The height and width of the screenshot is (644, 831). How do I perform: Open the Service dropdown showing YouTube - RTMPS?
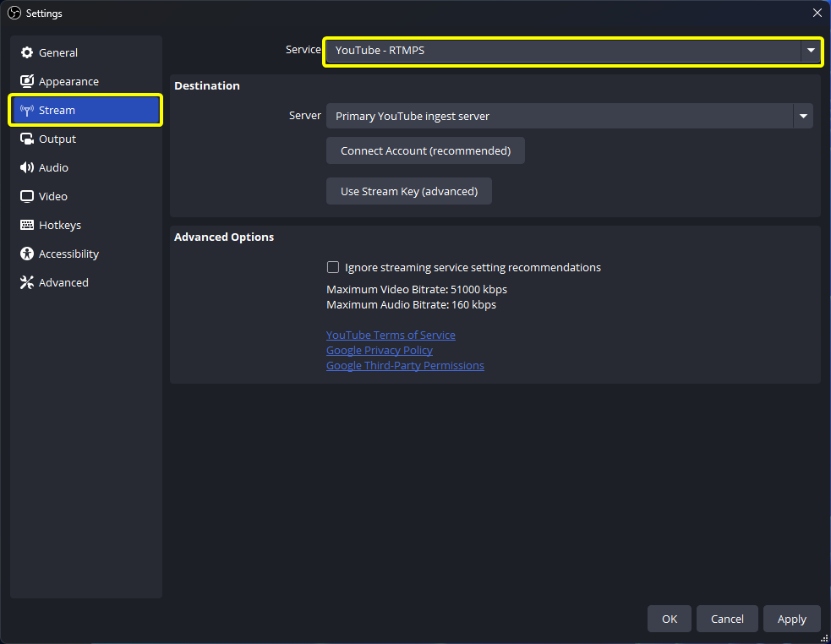(573, 51)
